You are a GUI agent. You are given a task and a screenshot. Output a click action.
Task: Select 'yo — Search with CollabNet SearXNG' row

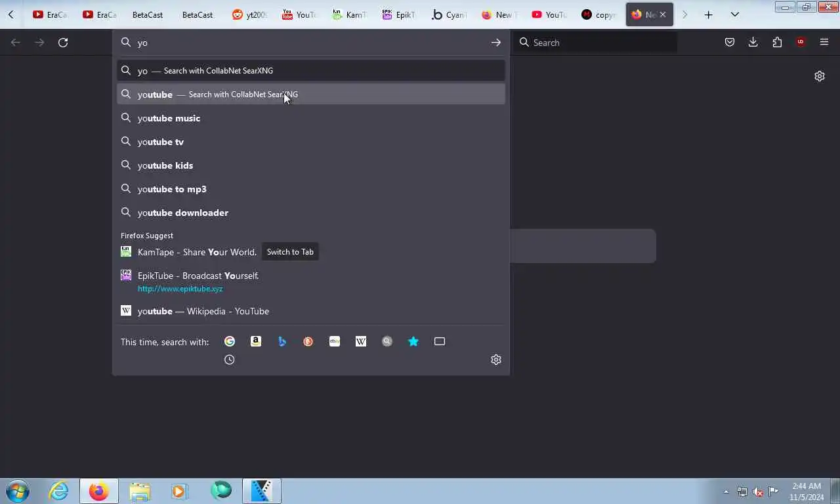(x=311, y=71)
